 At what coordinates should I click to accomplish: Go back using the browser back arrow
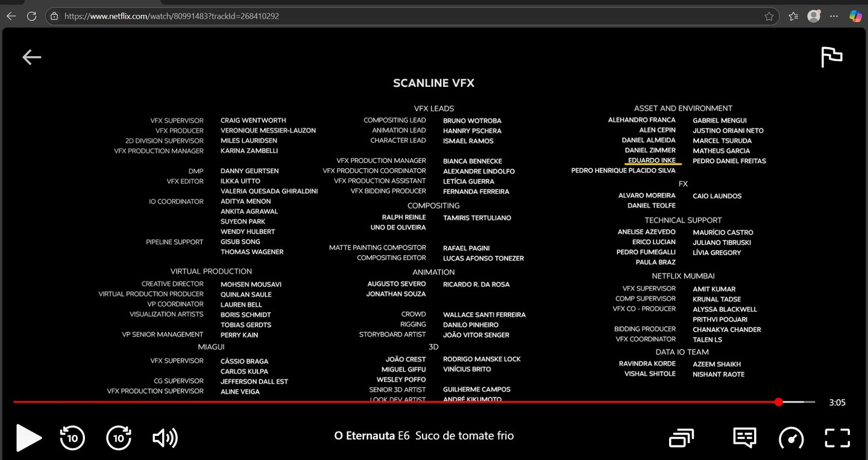[x=11, y=16]
